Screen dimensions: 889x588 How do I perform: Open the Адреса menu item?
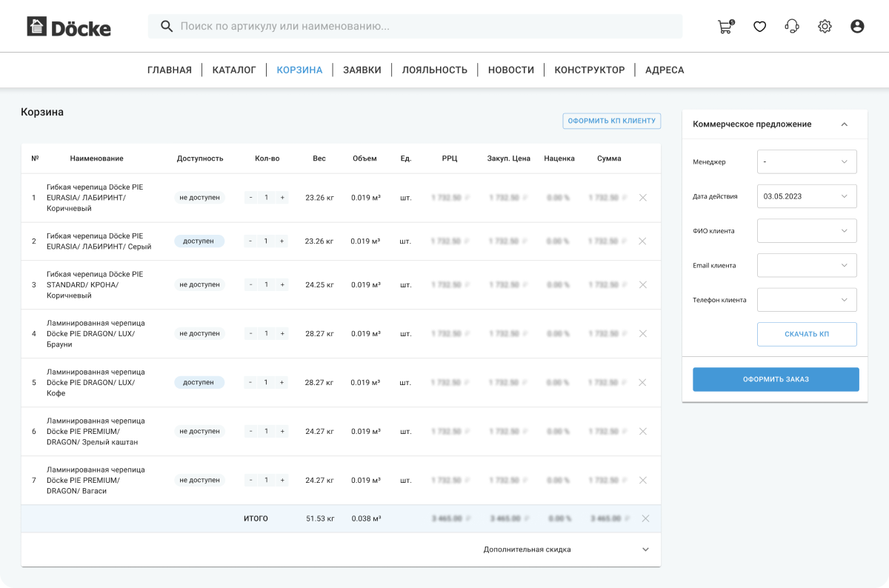click(x=665, y=70)
